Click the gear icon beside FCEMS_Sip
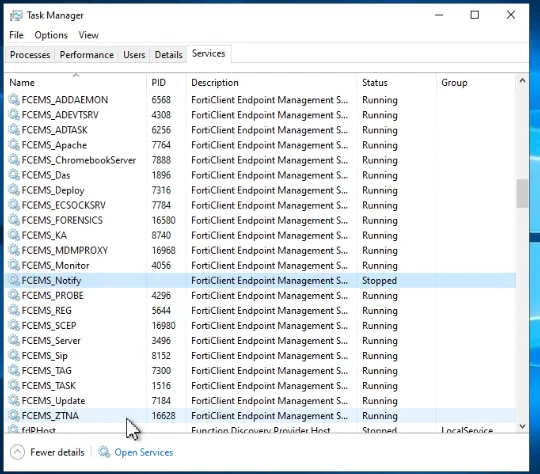 pyautogui.click(x=14, y=356)
